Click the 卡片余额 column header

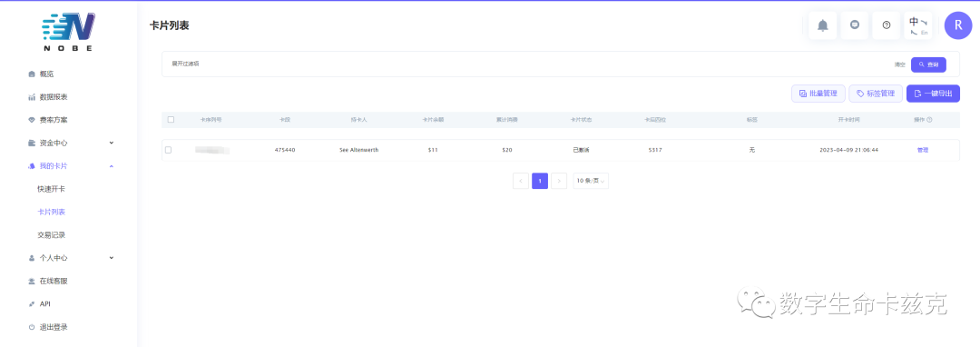pos(433,119)
